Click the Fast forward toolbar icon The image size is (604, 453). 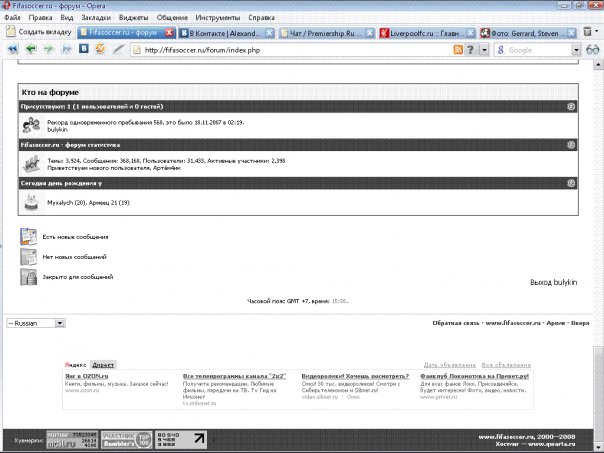[x=67, y=49]
